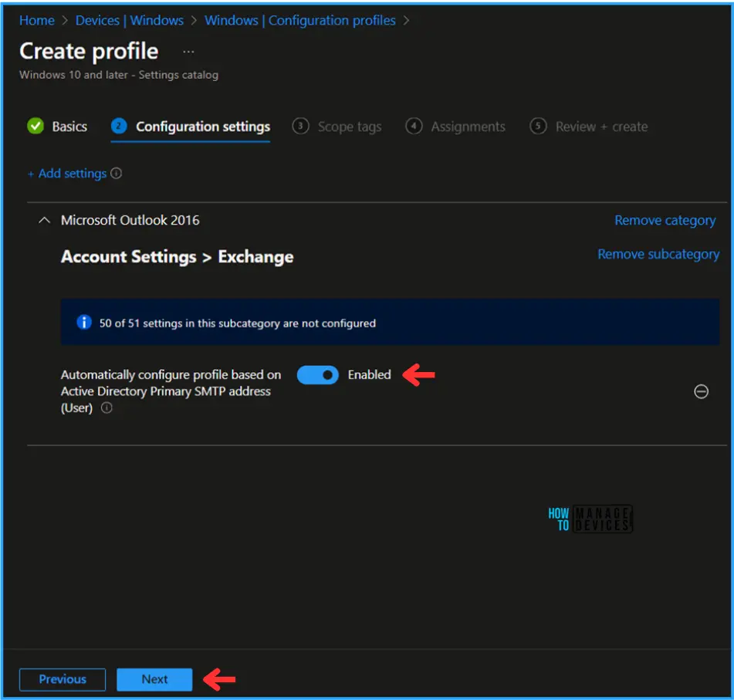Click 'Windows 10 and later - Settings catalog' subtitle

click(119, 75)
